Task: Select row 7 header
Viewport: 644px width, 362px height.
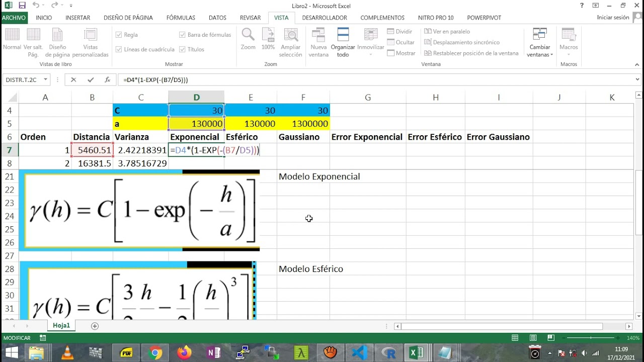Action: coord(10,150)
